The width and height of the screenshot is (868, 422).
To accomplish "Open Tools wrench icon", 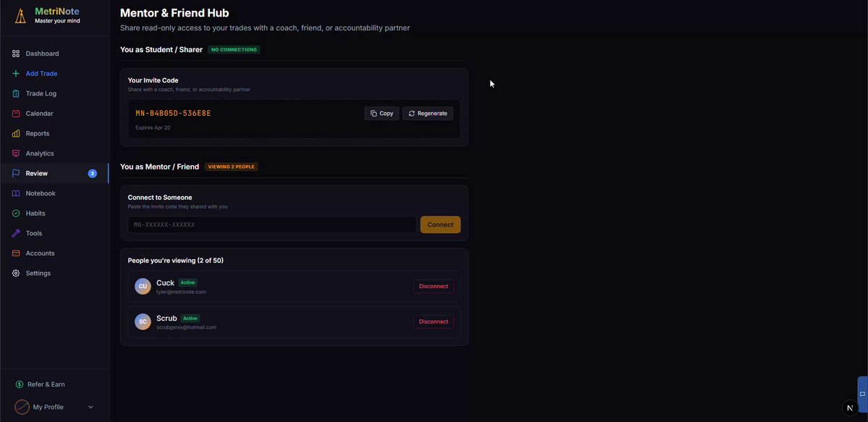I will (16, 233).
